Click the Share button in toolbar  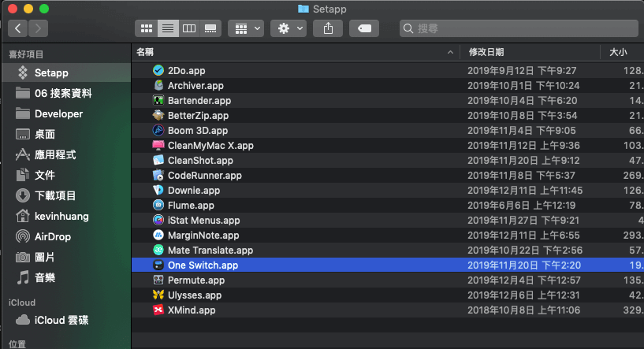pos(328,28)
